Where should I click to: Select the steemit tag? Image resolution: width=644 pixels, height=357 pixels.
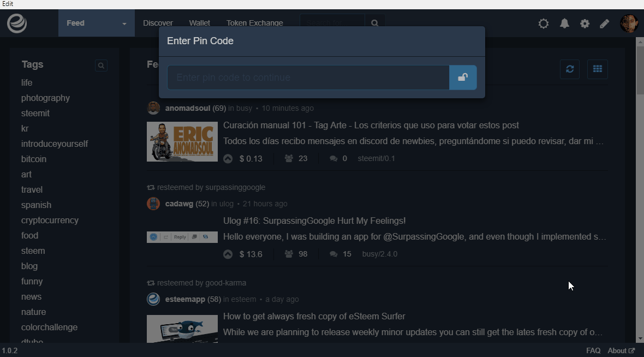pos(35,113)
